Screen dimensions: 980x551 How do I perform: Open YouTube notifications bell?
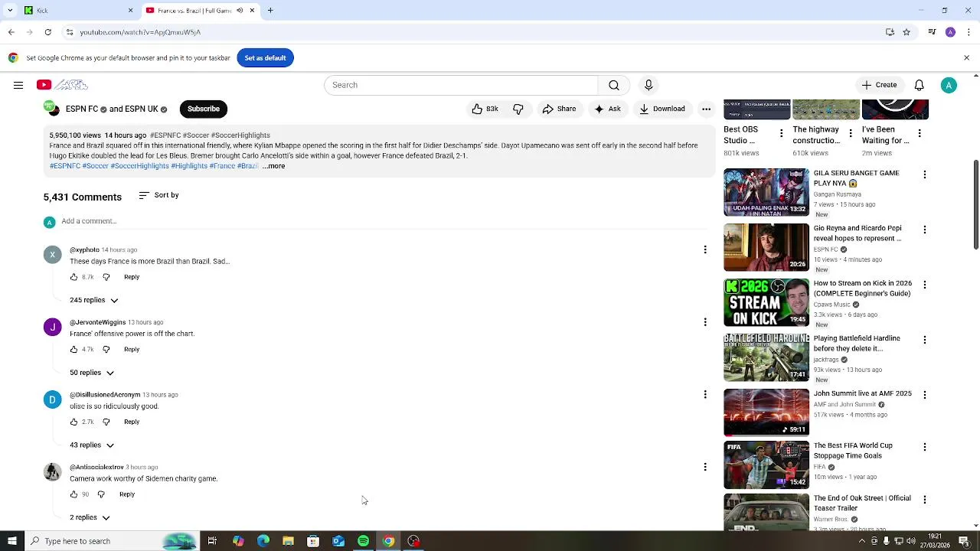pyautogui.click(x=919, y=85)
